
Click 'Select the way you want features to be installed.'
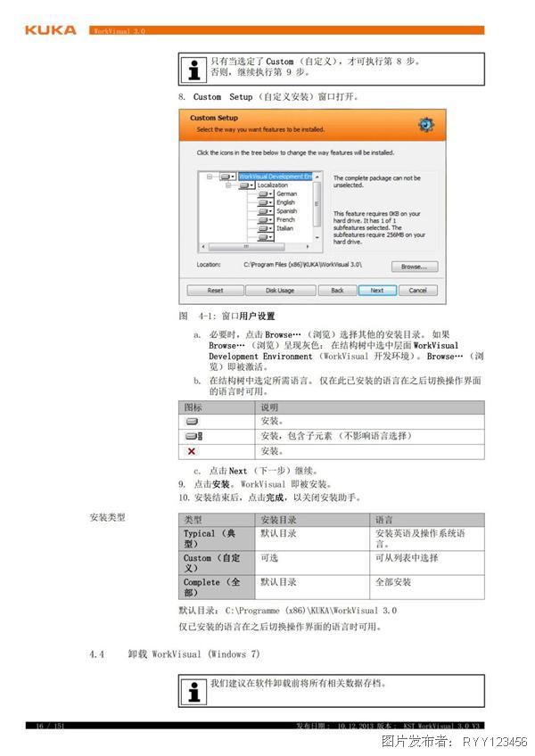pyautogui.click(x=260, y=129)
